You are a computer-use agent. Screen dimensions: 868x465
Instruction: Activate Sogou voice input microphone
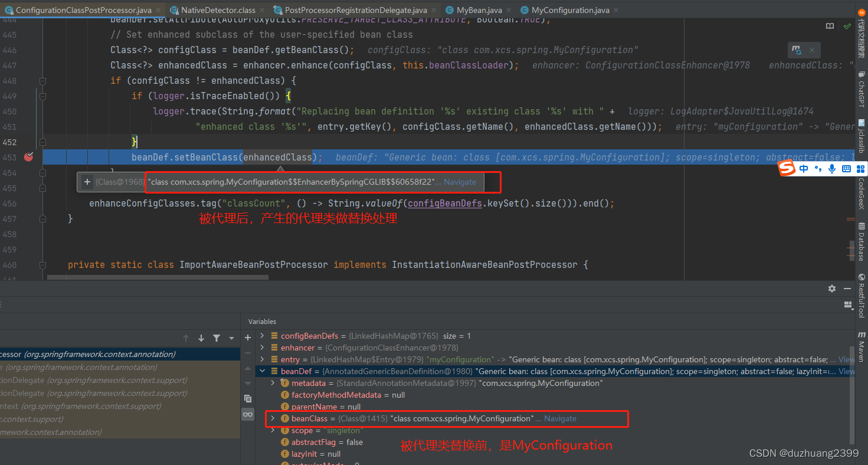point(832,169)
